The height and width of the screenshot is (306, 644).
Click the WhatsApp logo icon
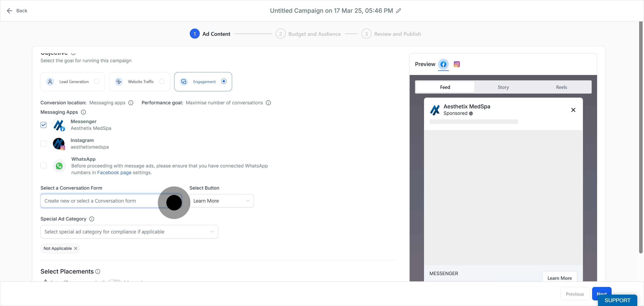point(59,166)
